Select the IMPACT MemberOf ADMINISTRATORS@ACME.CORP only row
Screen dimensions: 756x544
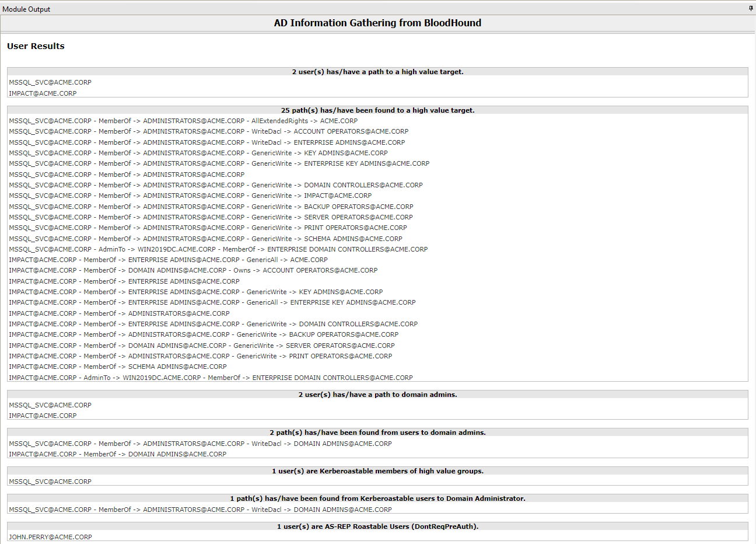click(119, 313)
